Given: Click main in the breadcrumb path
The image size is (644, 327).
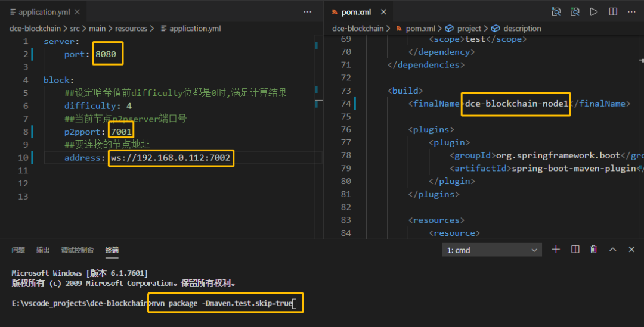Looking at the screenshot, I should (x=97, y=29).
